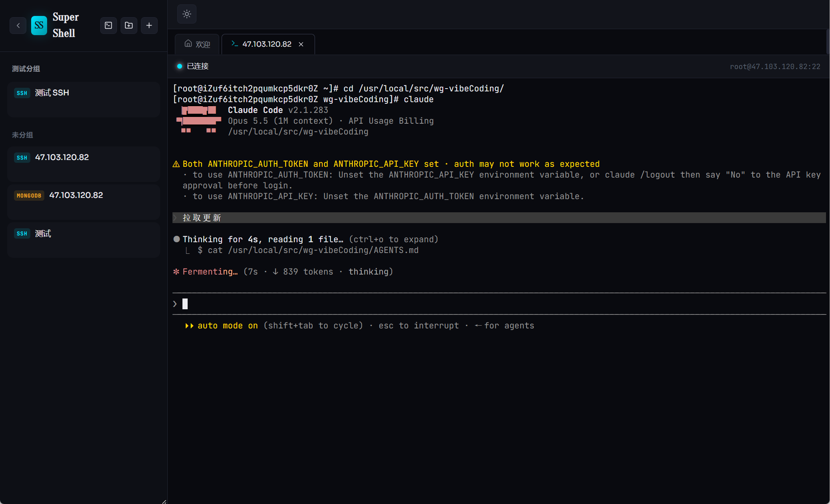Click the terminal vertical scrollbar
830x504 pixels.
[828, 41]
